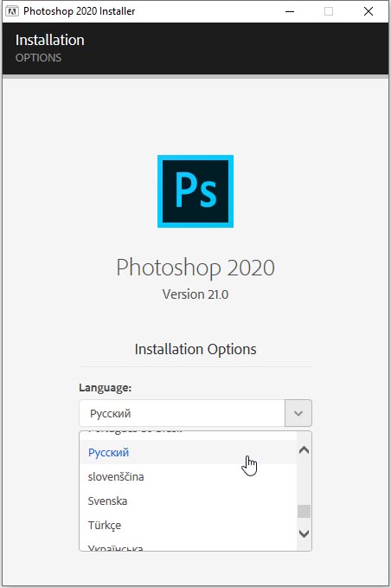Screen dimensions: 391x588
Task: Click the language list down arrow
Action: (x=304, y=533)
